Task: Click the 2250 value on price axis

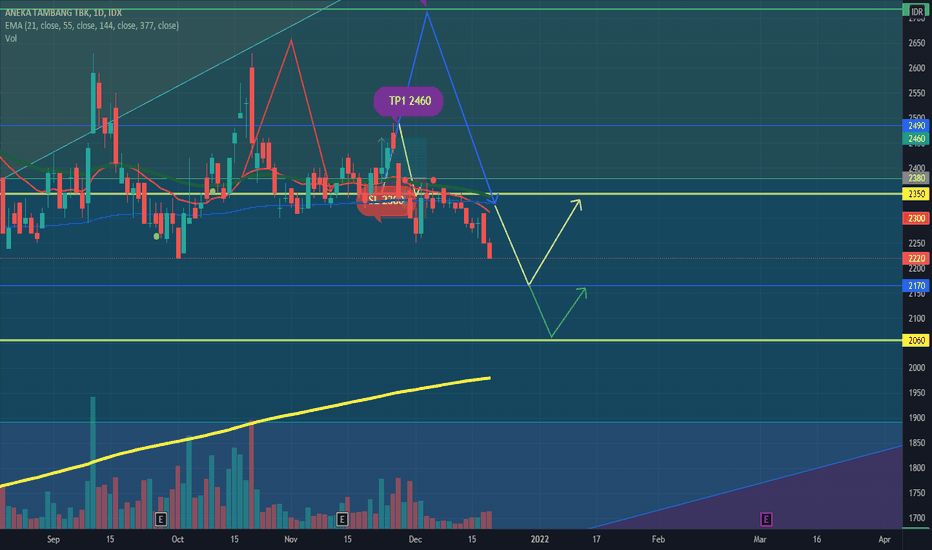Action: click(x=917, y=243)
